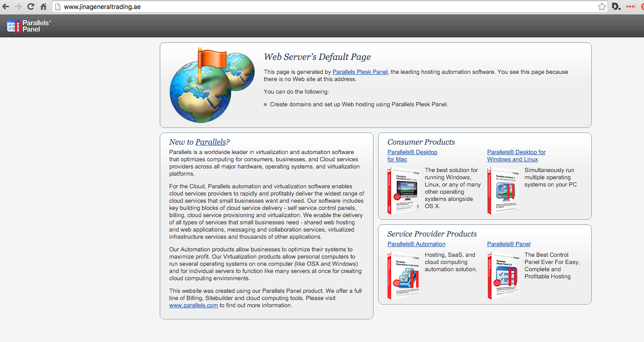Open the red dots extension icon
The image size is (644, 342).
tap(630, 7)
